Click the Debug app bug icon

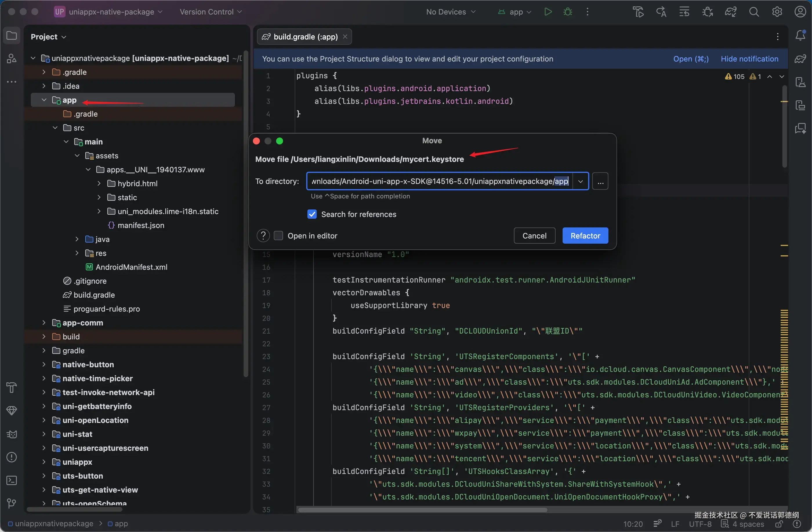(x=568, y=12)
